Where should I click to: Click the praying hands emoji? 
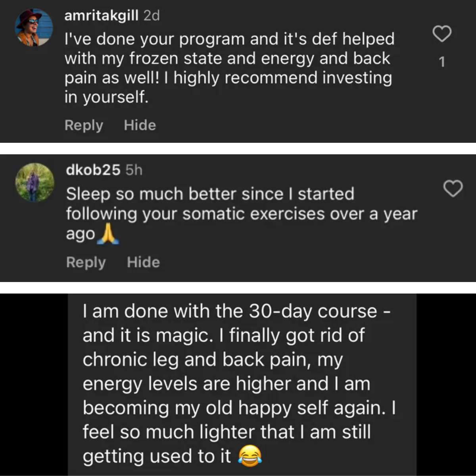(108, 234)
